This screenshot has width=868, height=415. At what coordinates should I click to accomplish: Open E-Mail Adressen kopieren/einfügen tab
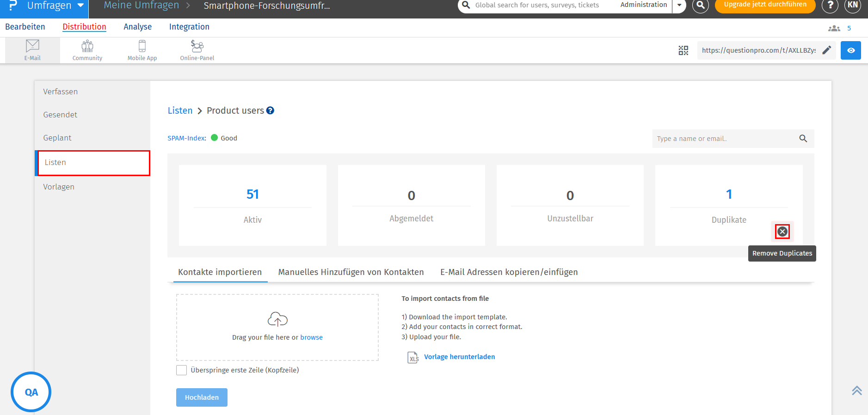(509, 272)
